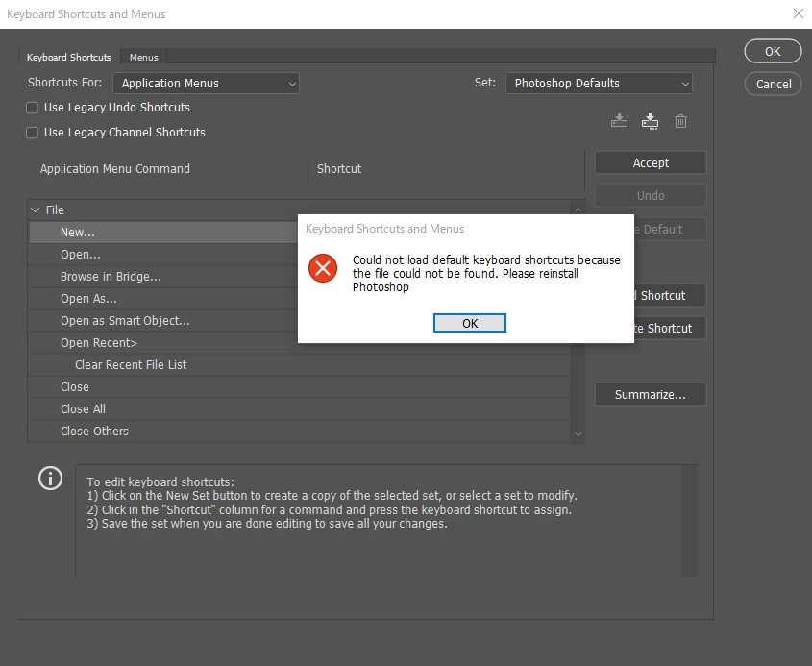Click the Accept button
Viewport: 812px width, 666px height.
click(651, 162)
